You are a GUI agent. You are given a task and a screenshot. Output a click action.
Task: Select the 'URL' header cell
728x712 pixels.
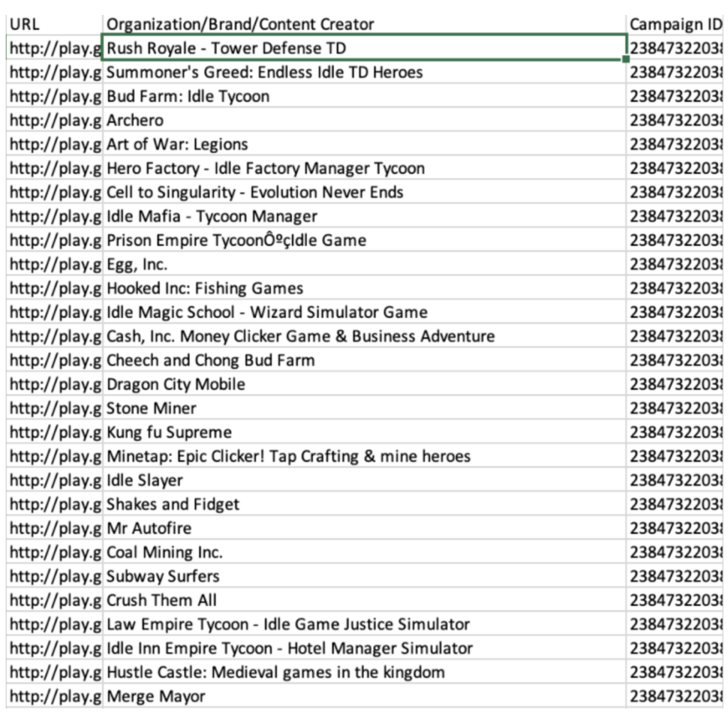pos(54,24)
